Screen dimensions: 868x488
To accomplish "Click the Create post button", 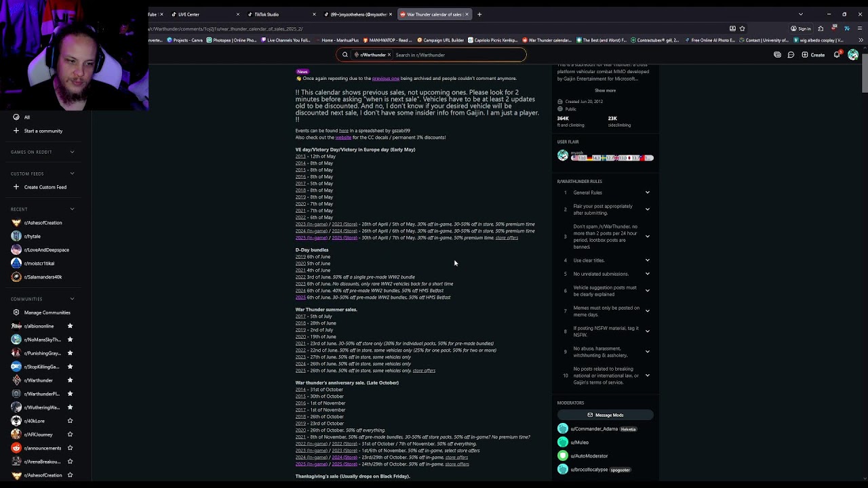I will pyautogui.click(x=813, y=55).
